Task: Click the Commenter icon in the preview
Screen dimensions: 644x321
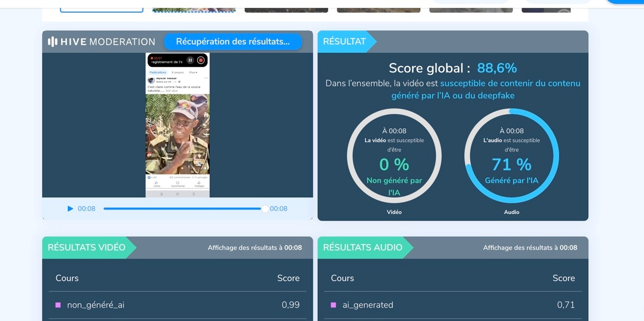Action: click(x=178, y=183)
